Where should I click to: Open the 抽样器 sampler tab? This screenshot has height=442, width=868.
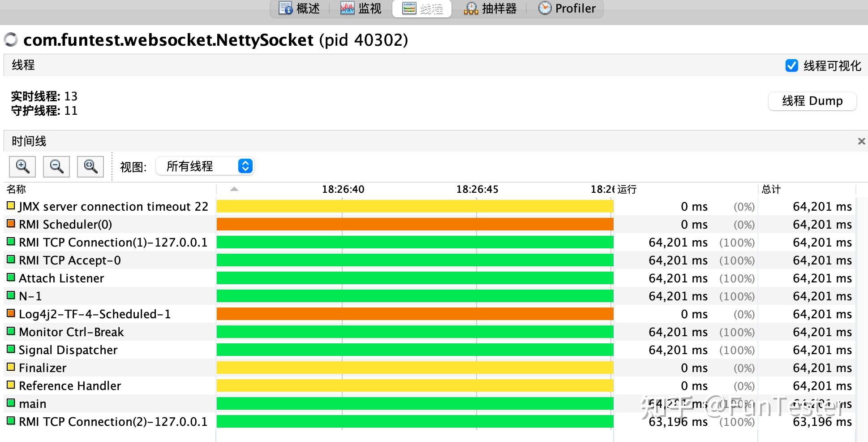coord(490,9)
